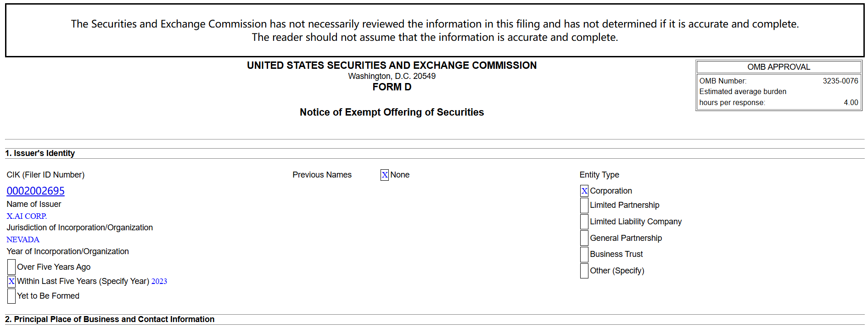The width and height of the screenshot is (868, 328).
Task: Toggle the Previous Names None checkbox
Action: [384, 175]
